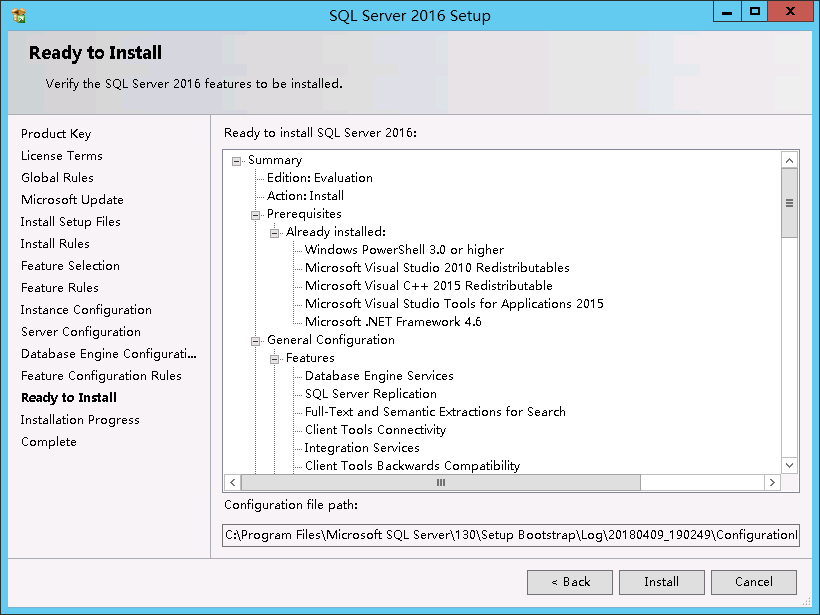Select Microsoft Visual C++ 2015 Redistributable
This screenshot has width=820, height=615.
point(429,286)
